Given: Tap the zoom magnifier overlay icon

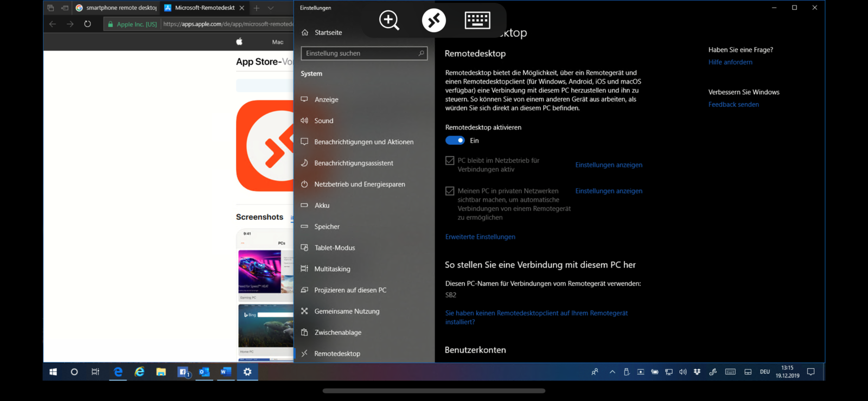Looking at the screenshot, I should point(389,21).
